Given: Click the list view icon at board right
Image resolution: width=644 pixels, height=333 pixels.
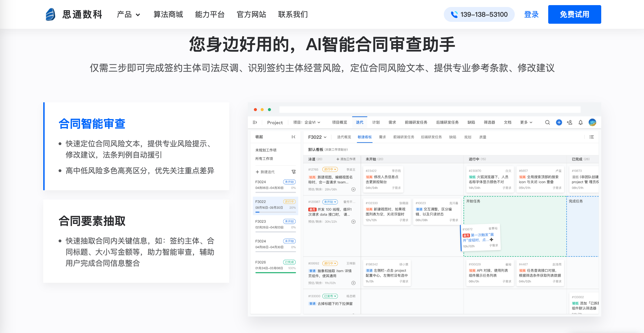Looking at the screenshot, I should [591, 137].
